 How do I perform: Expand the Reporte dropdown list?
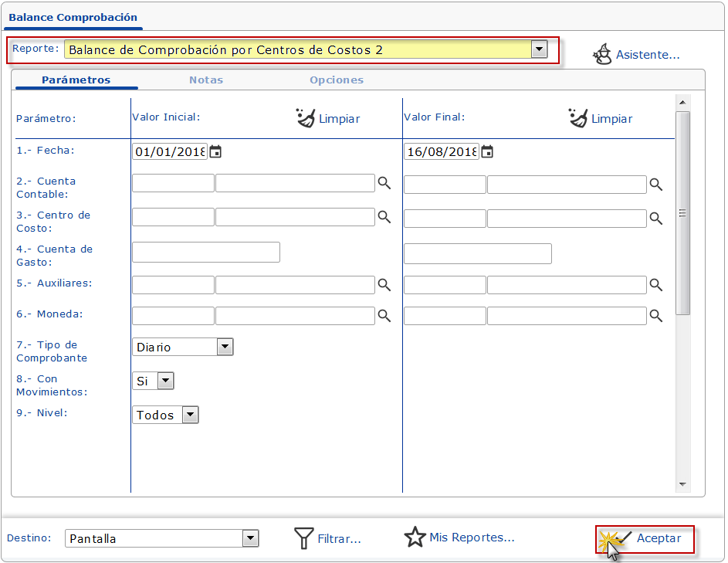click(x=539, y=49)
